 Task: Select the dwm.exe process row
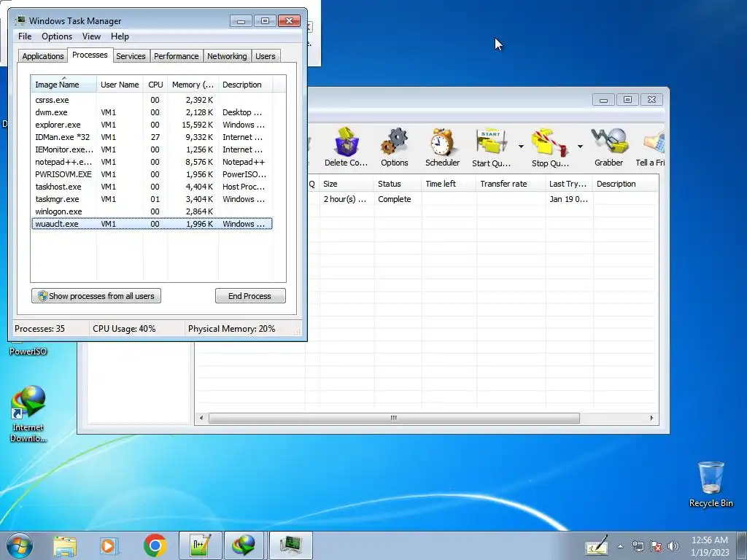click(152, 112)
